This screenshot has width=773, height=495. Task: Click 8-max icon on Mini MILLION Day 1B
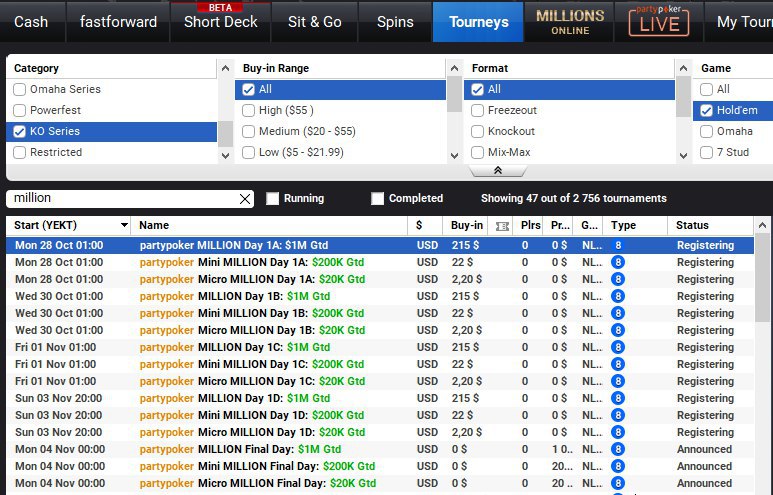(x=618, y=313)
